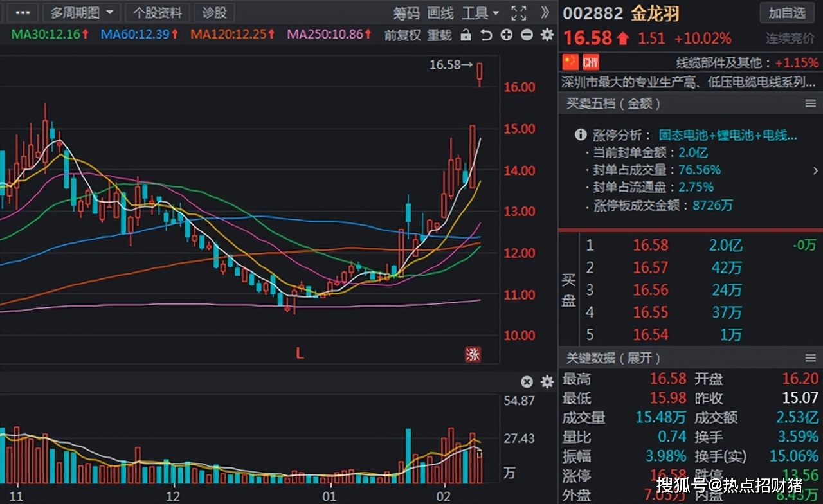The width and height of the screenshot is (823, 504).
Task: Click the 开盘 value 16.20
Action: pos(800,379)
